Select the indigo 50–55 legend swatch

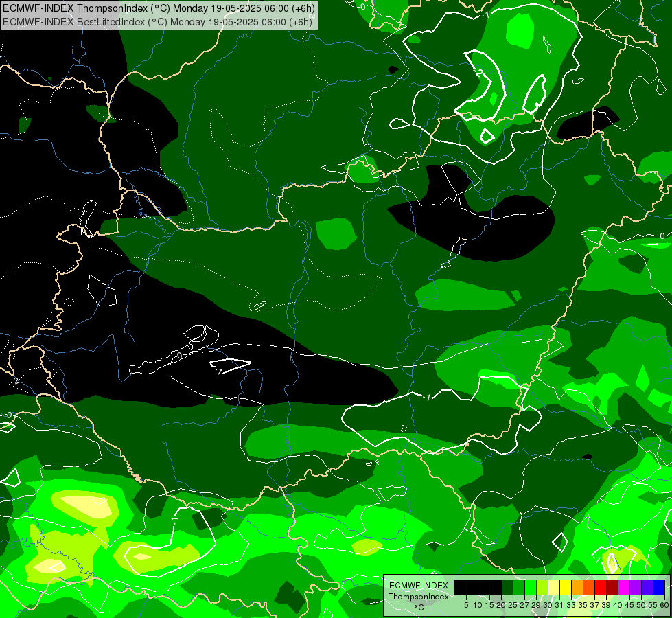tap(647, 587)
